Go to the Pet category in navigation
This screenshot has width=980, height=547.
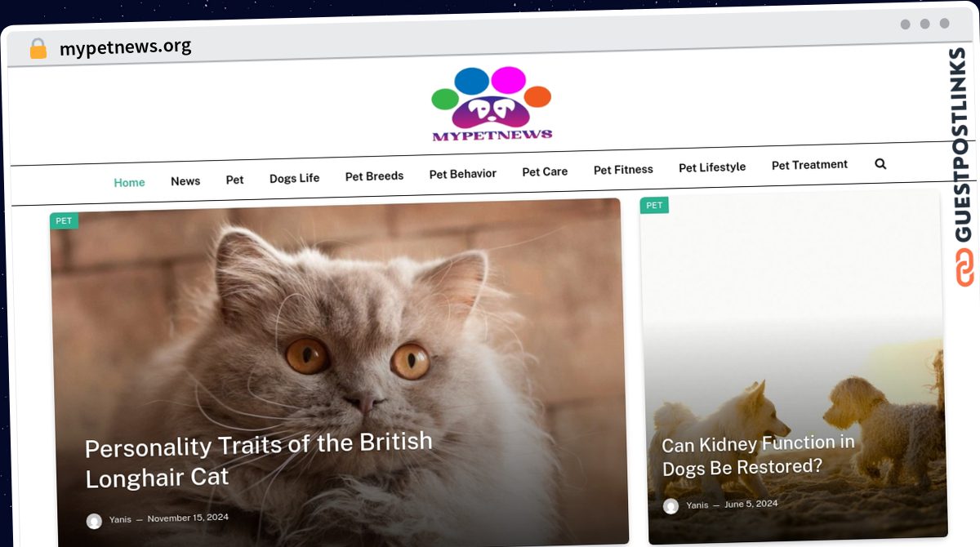pos(234,179)
